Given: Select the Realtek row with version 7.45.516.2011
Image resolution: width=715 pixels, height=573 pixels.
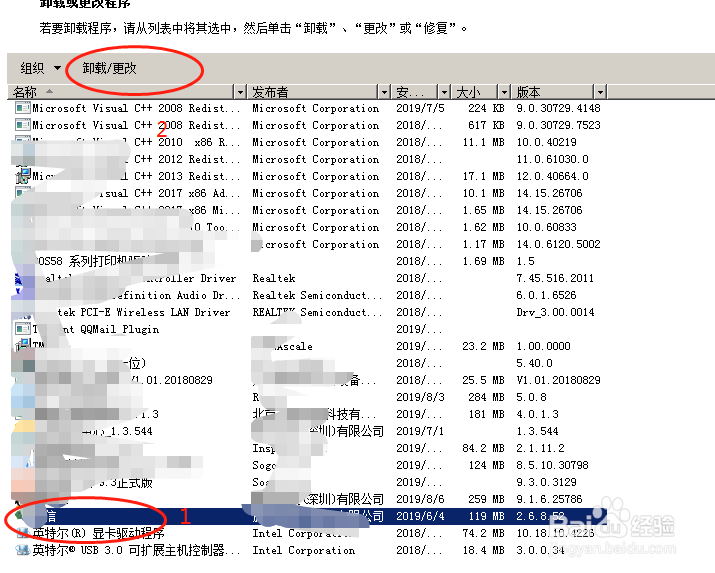Looking at the screenshot, I should [308, 278].
